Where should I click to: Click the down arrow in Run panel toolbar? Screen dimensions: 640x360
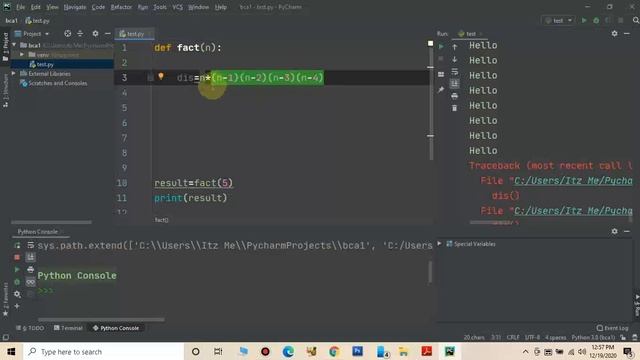pos(455,60)
